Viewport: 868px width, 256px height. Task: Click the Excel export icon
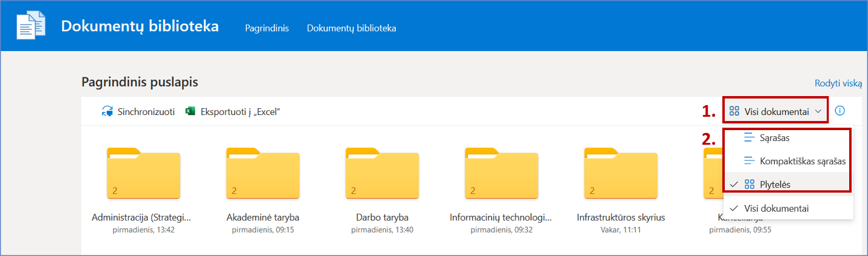click(x=191, y=112)
